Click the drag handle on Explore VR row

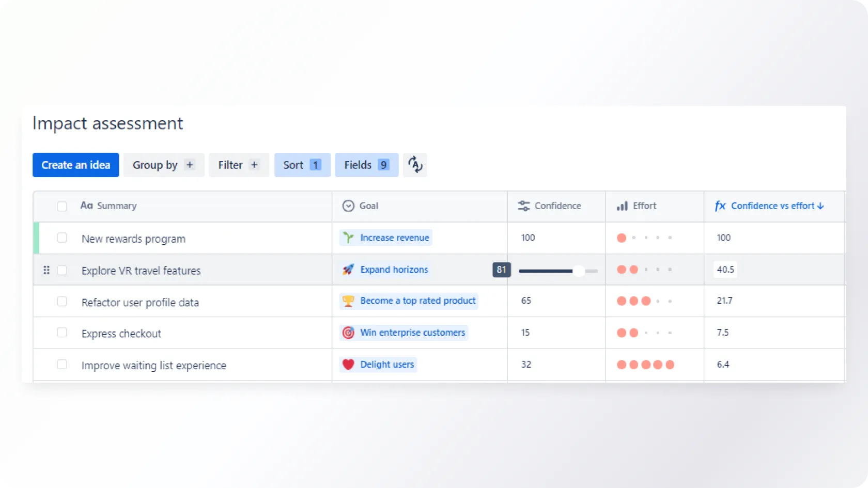tap(47, 270)
